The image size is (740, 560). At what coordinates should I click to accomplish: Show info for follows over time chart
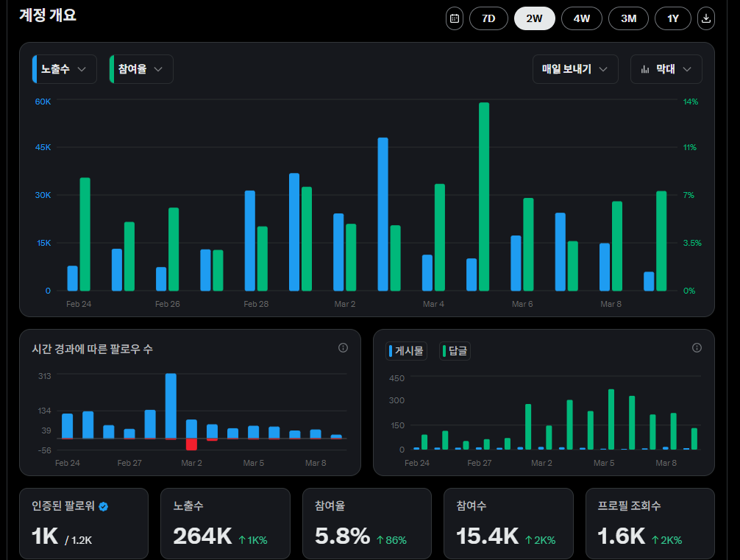[x=343, y=348]
